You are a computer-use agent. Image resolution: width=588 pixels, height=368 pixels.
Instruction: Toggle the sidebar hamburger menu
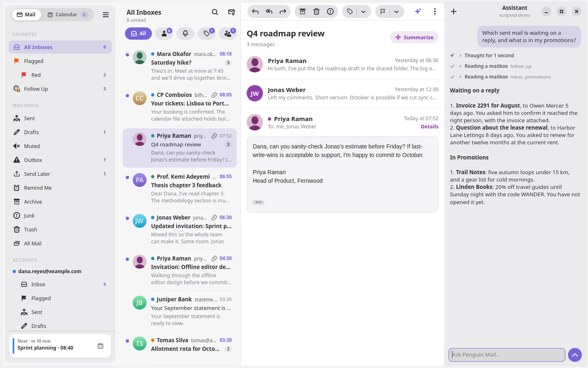pos(106,15)
